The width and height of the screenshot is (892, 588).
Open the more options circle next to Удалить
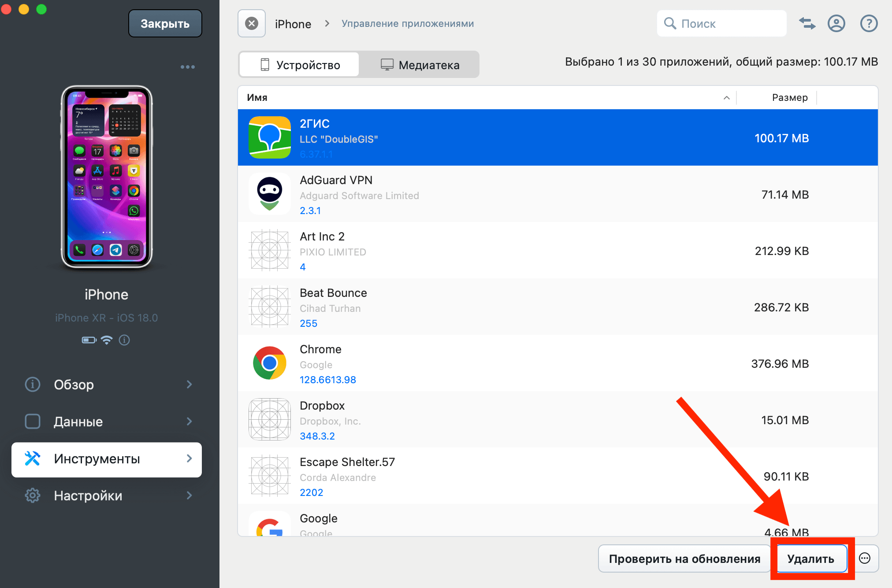pos(865,558)
